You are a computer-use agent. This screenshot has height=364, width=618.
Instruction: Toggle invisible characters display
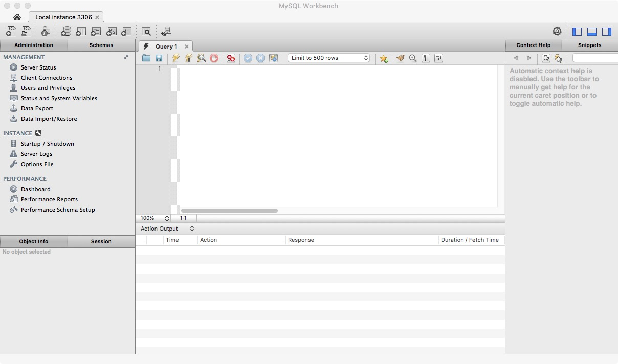pyautogui.click(x=426, y=58)
